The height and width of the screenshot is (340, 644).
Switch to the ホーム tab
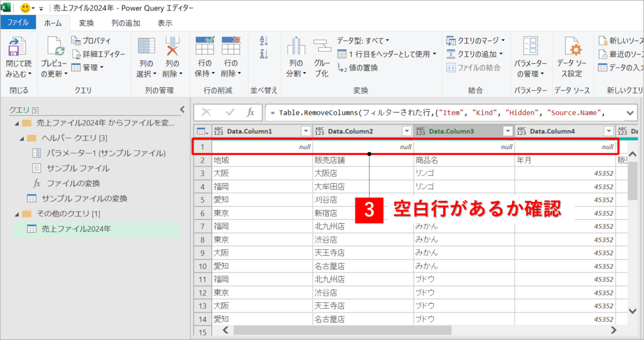click(x=53, y=23)
